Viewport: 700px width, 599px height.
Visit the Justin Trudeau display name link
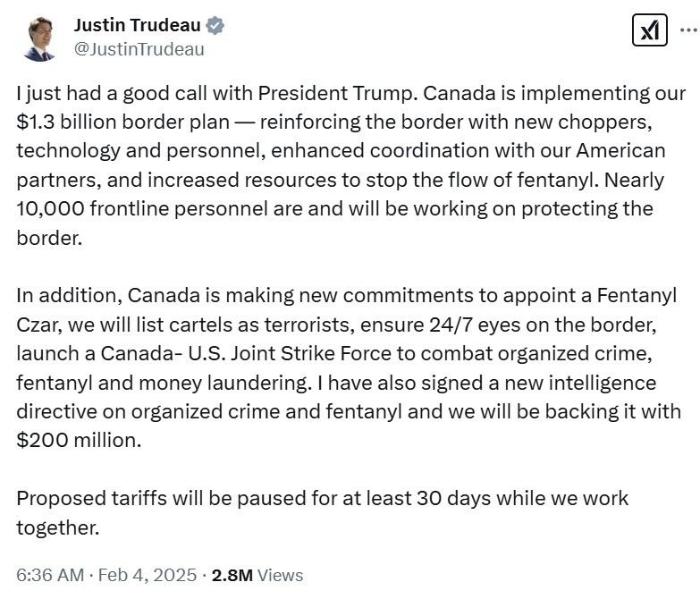coord(137,25)
